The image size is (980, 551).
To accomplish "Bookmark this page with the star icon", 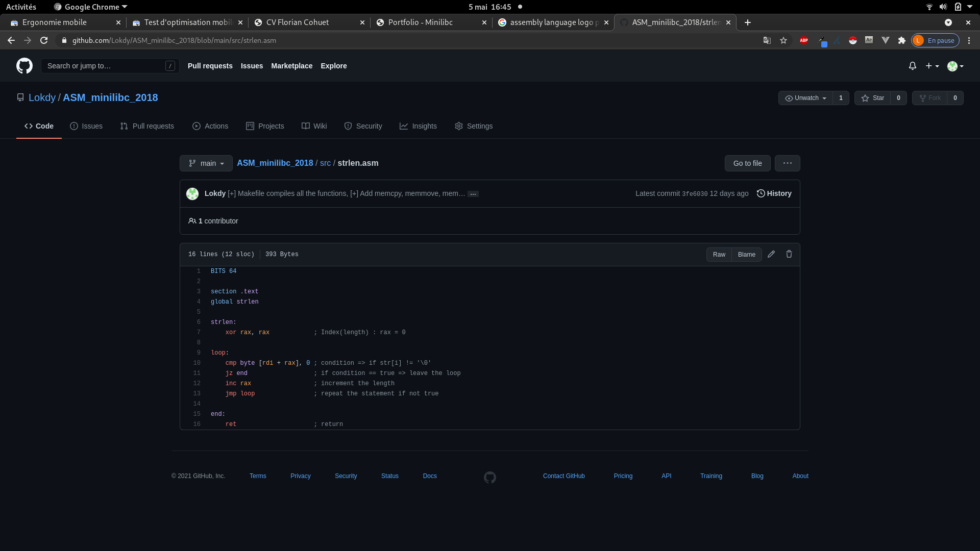I will tap(783, 40).
